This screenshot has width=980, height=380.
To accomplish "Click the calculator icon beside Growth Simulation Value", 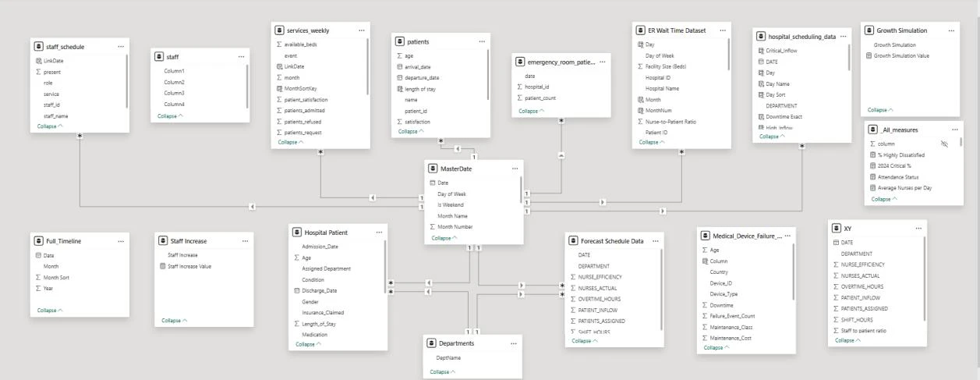I will 869,56.
